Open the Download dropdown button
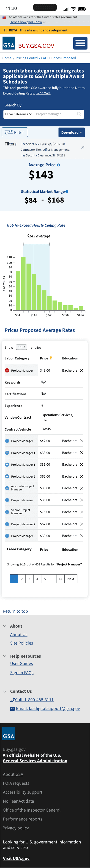This screenshot has height=868, width=90. point(71,132)
